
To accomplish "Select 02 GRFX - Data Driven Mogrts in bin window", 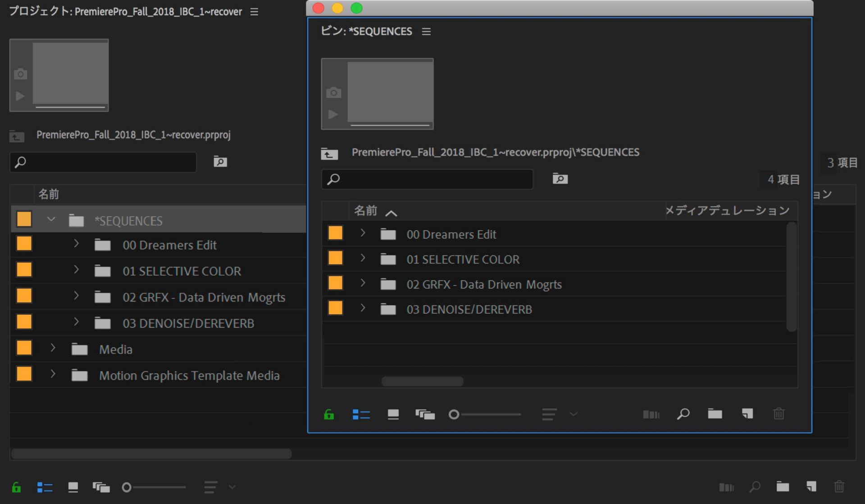I will click(554, 284).
